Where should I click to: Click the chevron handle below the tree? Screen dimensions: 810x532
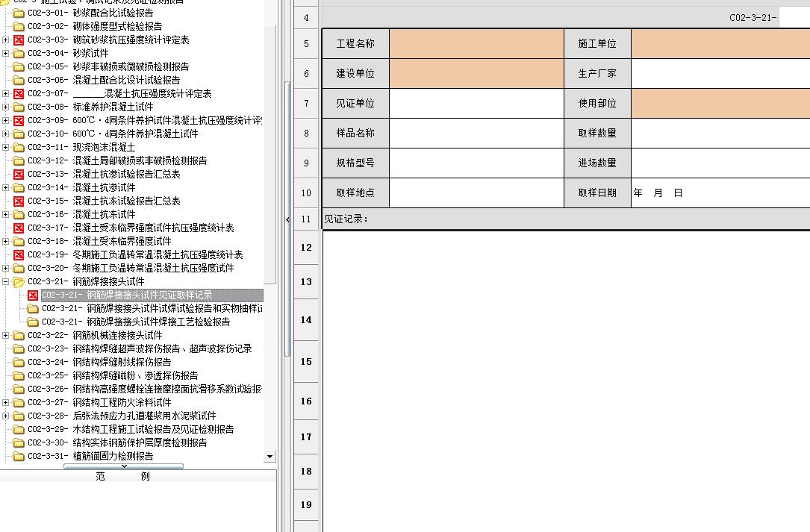point(123,466)
